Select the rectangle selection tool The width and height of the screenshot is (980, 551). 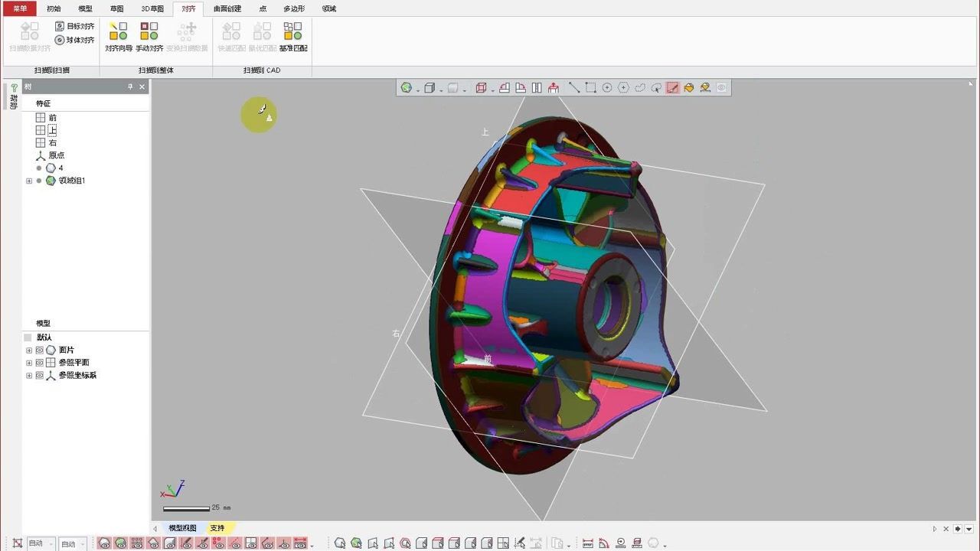pyautogui.click(x=591, y=87)
